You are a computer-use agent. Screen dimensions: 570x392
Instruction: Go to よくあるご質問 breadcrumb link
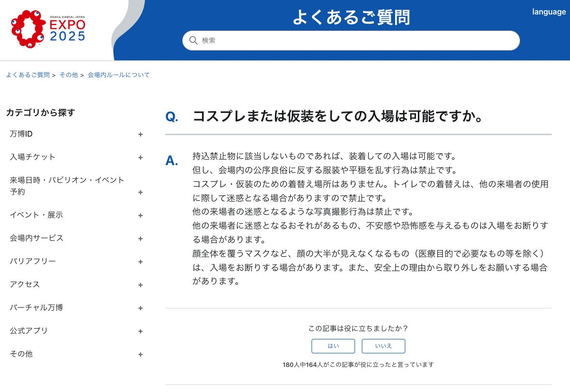pyautogui.click(x=28, y=75)
